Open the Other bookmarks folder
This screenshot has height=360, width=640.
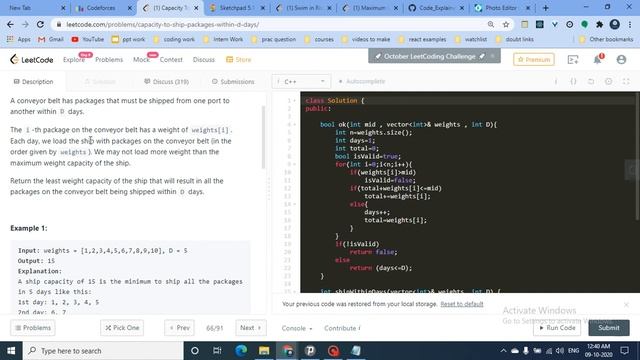606,39
